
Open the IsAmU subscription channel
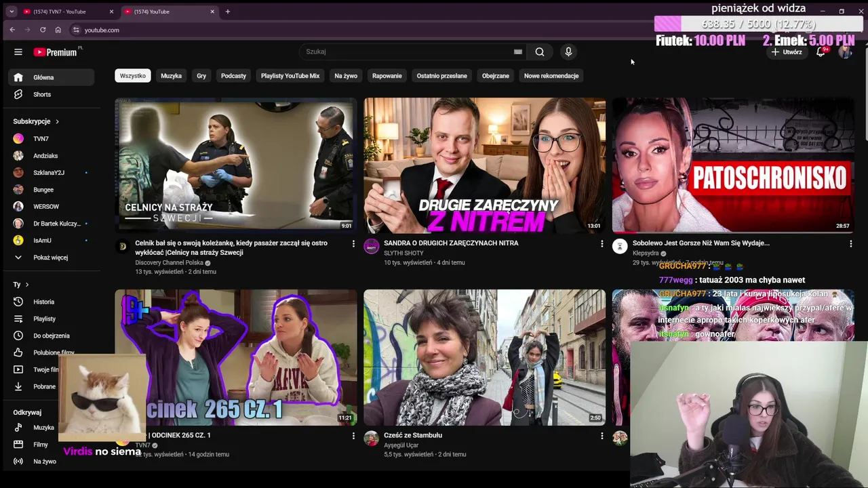(x=51, y=241)
